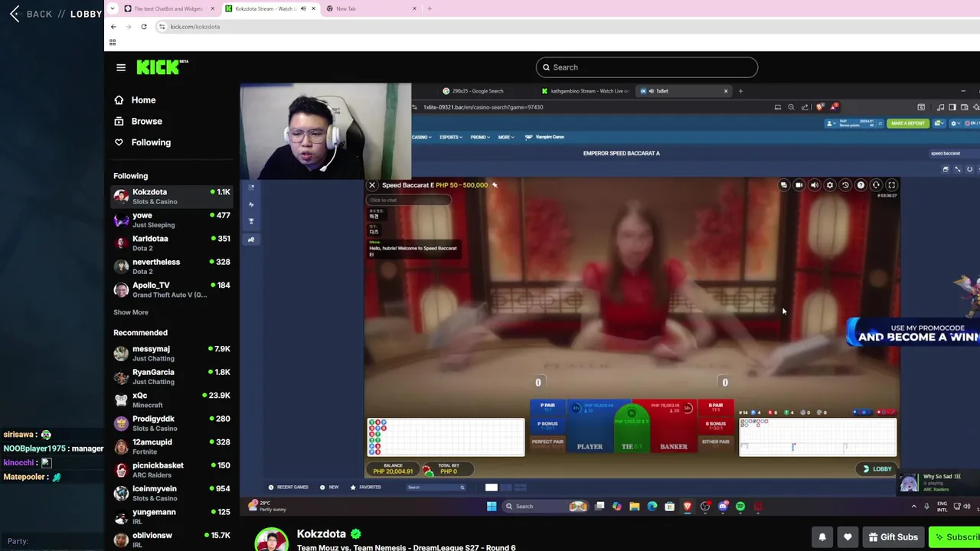Bet on B PAIR side bet
This screenshot has width=980, height=551.
(716, 408)
